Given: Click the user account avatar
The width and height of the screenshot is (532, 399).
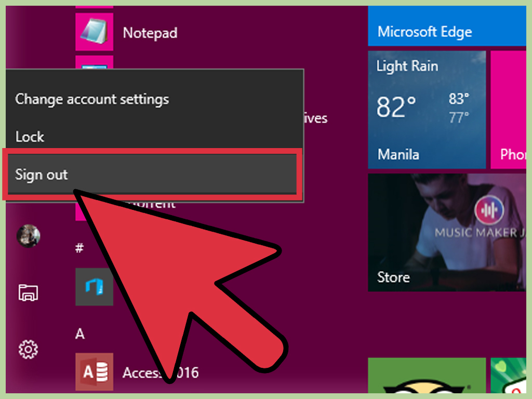Looking at the screenshot, I should coord(29,236).
